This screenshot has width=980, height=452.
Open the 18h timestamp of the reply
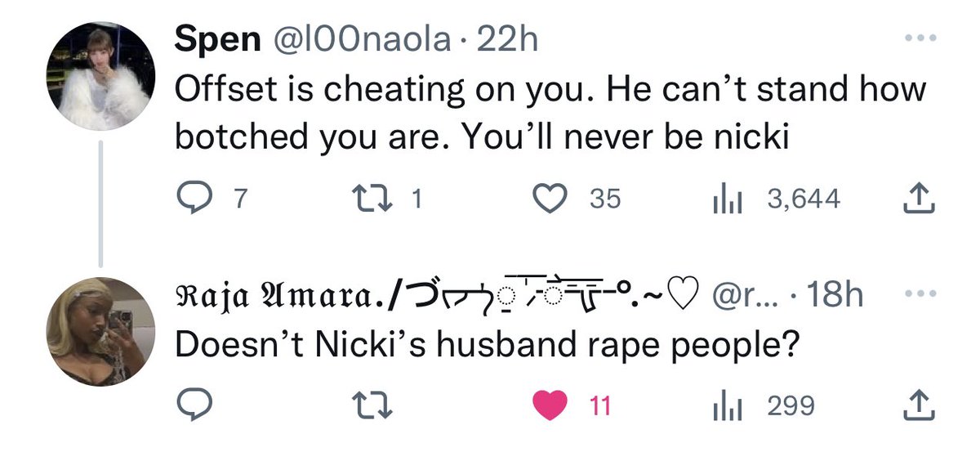831,295
